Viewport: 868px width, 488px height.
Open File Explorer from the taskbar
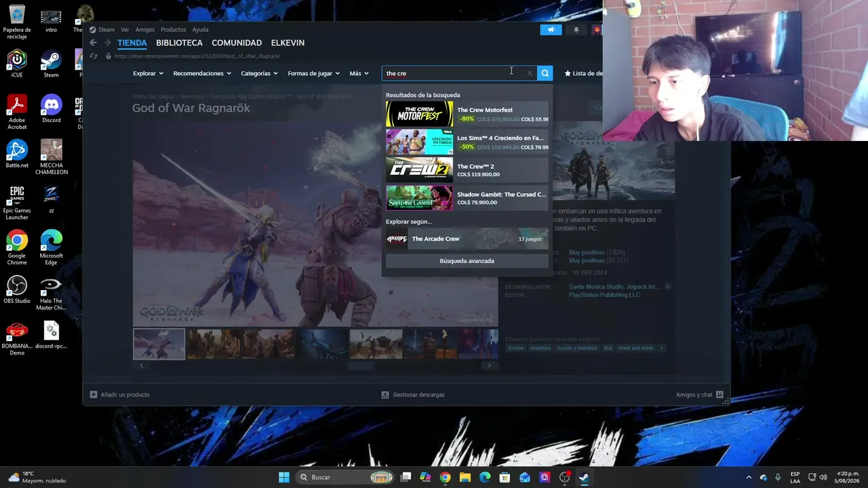click(x=465, y=477)
